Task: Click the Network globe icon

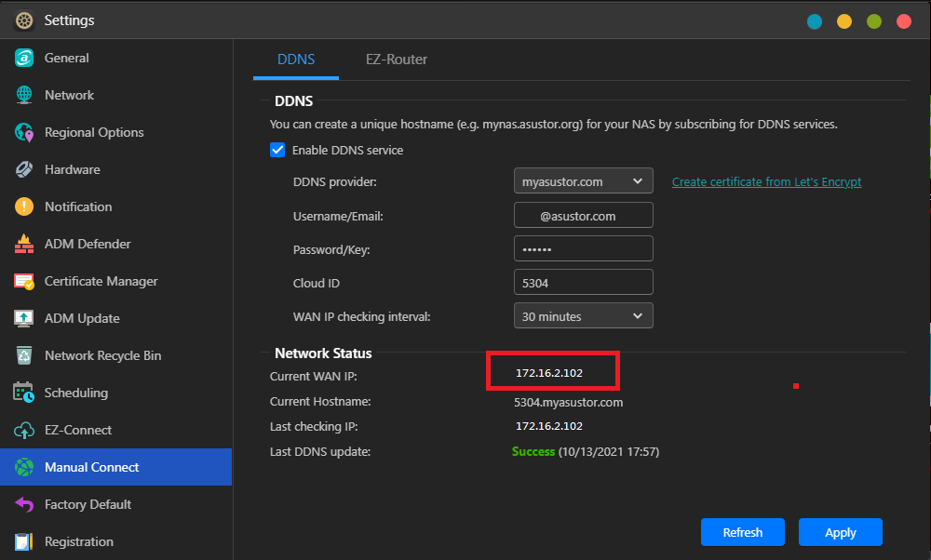Action: coord(24,95)
